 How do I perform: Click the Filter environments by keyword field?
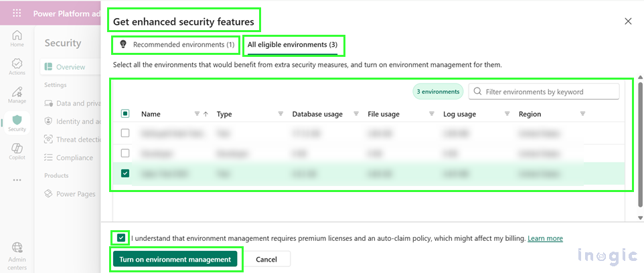click(x=544, y=92)
